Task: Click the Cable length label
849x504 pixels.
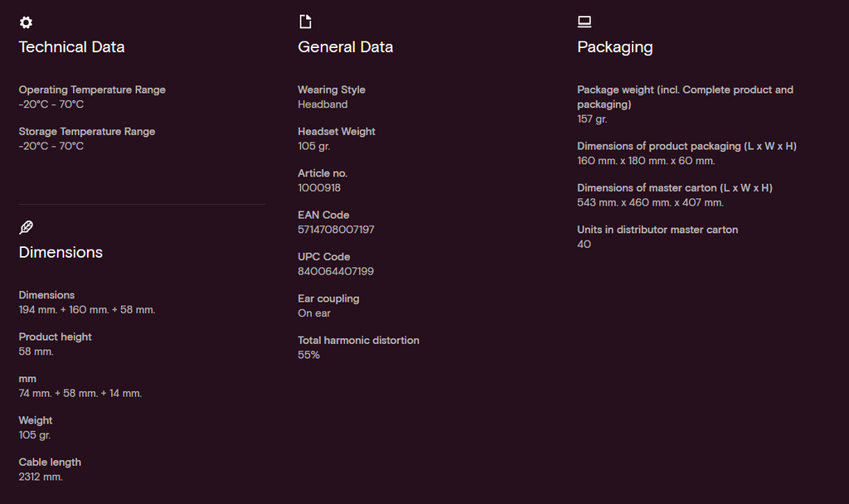Action: pyautogui.click(x=50, y=463)
